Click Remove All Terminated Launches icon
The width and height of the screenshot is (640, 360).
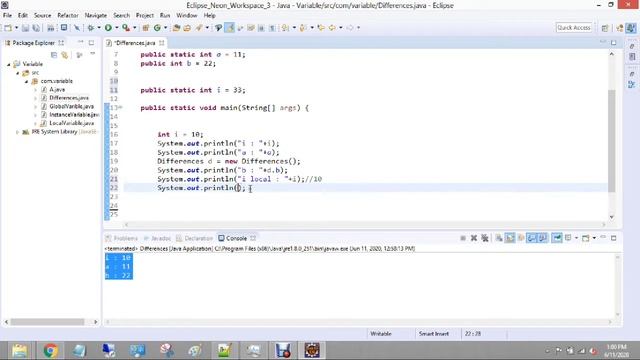coord(484,238)
